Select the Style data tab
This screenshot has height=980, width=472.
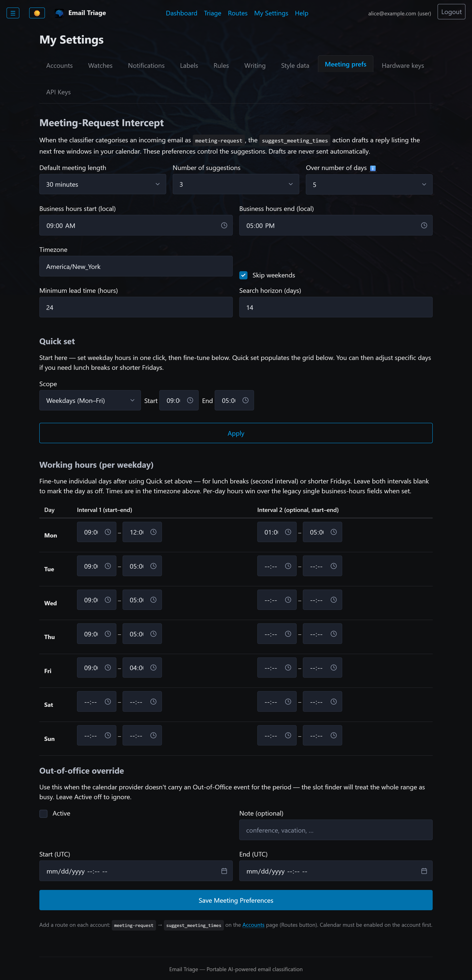(295, 66)
